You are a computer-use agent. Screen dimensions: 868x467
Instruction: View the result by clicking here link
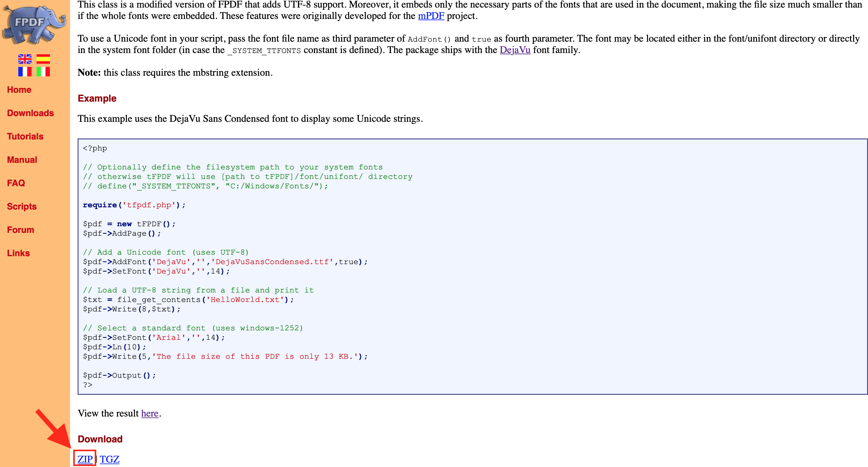[149, 413]
